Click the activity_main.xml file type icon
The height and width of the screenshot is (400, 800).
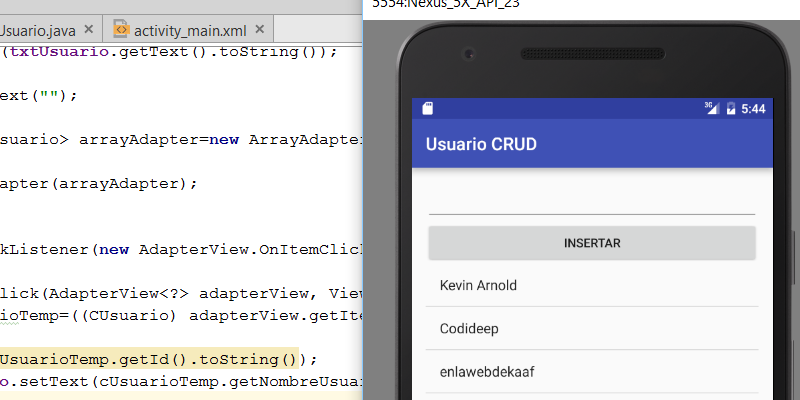[122, 30]
